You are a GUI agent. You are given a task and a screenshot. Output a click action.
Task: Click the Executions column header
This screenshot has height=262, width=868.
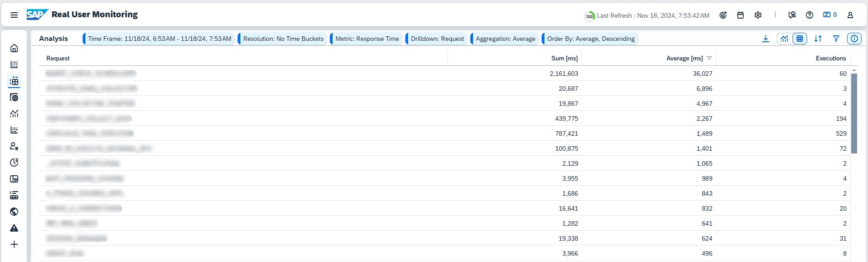pyautogui.click(x=830, y=58)
